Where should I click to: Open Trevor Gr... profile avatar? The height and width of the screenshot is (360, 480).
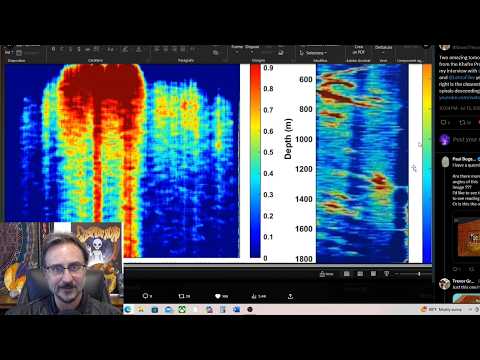point(445,284)
